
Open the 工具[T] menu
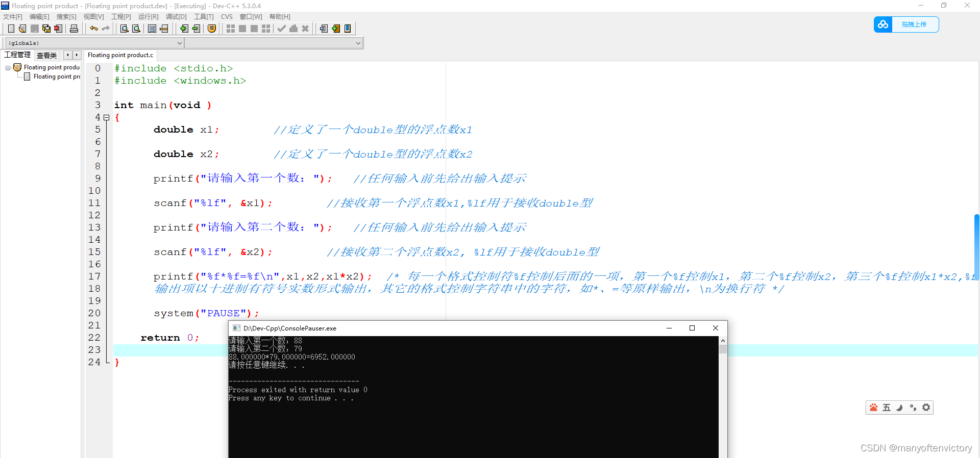pyautogui.click(x=204, y=17)
